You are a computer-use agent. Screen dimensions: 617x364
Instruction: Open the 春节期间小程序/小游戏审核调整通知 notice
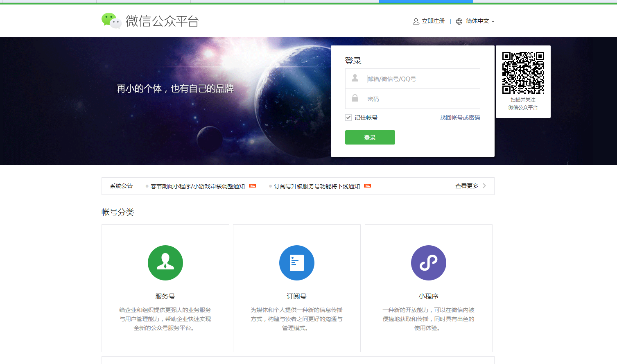[x=198, y=186]
